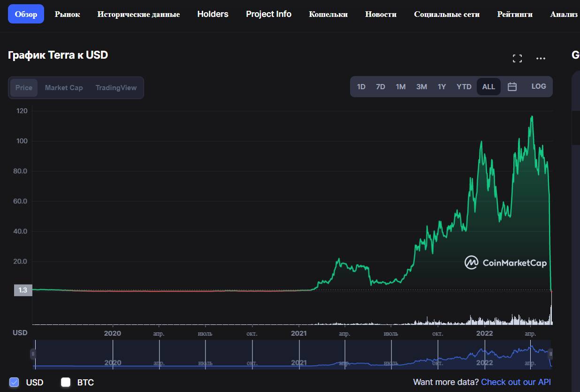Go to the Project Info tab

[x=268, y=14]
